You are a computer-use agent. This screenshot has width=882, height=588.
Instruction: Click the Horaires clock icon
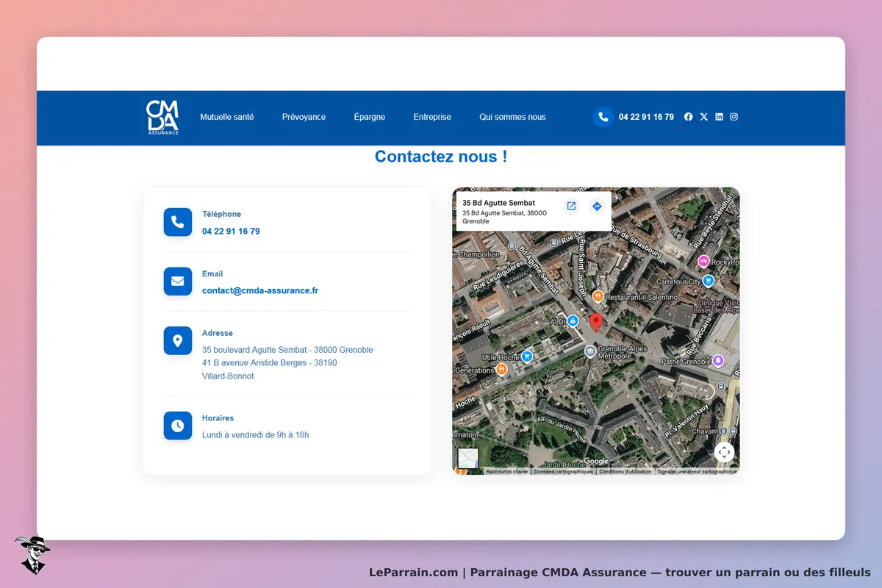point(177,426)
